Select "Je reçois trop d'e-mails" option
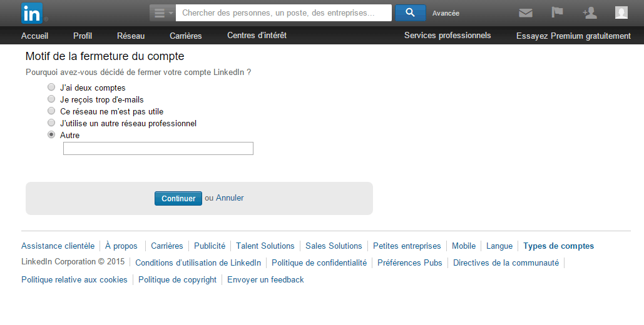Viewport: 644px width, 325px height. point(51,99)
